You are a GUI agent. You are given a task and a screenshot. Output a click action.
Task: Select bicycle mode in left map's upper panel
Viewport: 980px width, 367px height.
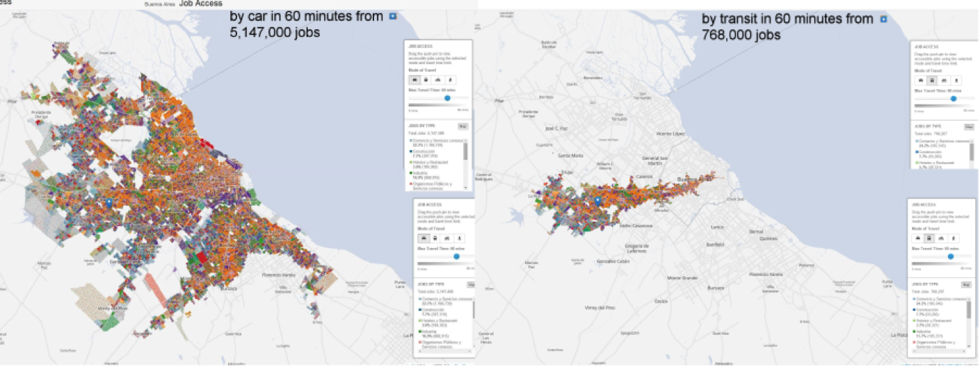pyautogui.click(x=438, y=80)
